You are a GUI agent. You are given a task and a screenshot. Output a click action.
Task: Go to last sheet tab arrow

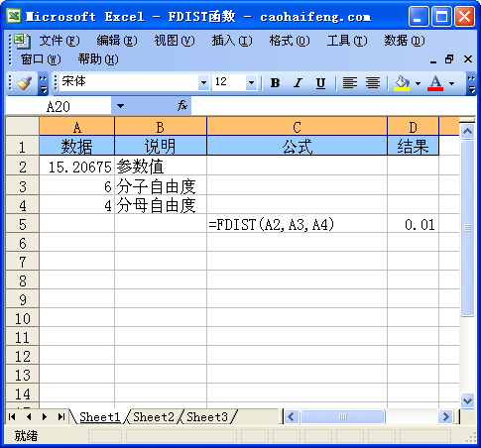click(x=61, y=417)
